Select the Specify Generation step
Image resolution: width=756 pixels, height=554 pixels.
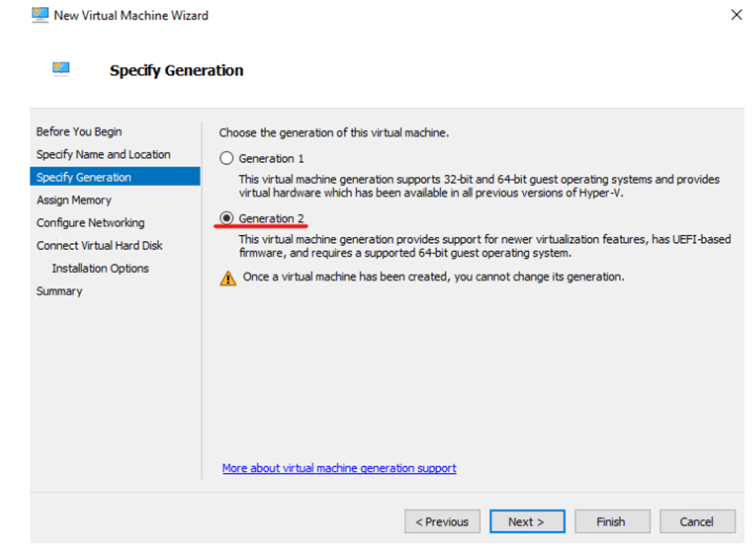(84, 177)
